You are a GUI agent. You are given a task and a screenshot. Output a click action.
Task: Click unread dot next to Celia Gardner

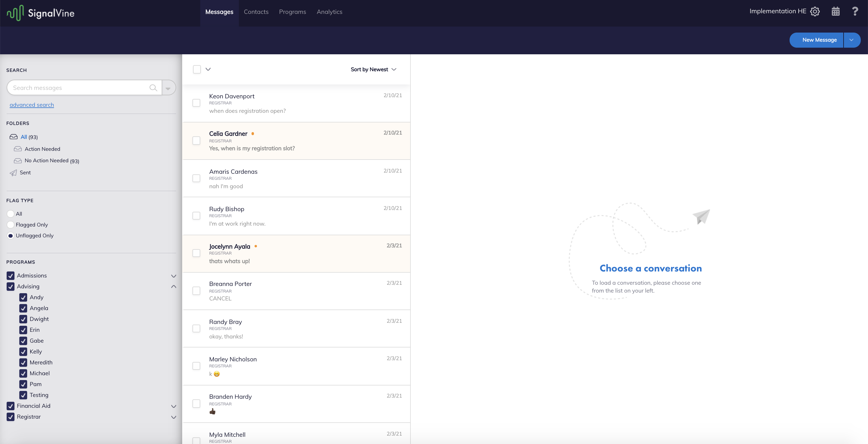tap(253, 134)
